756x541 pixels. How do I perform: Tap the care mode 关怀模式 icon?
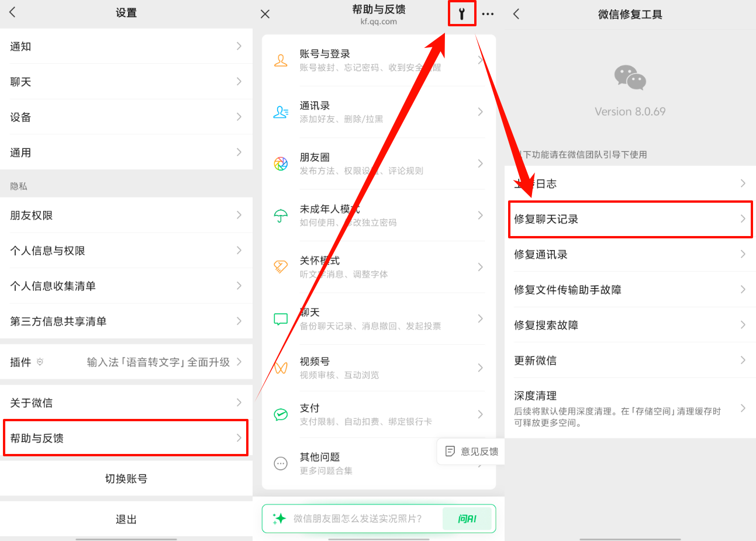[281, 267]
